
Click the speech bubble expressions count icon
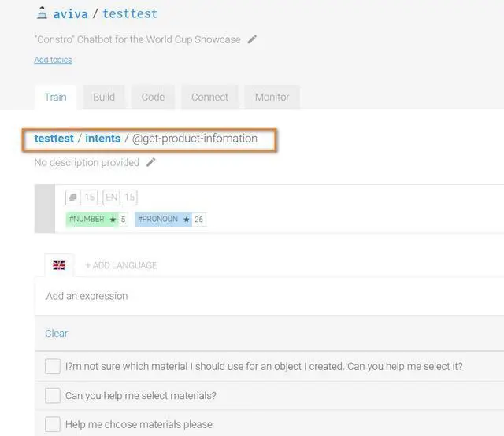(x=73, y=197)
